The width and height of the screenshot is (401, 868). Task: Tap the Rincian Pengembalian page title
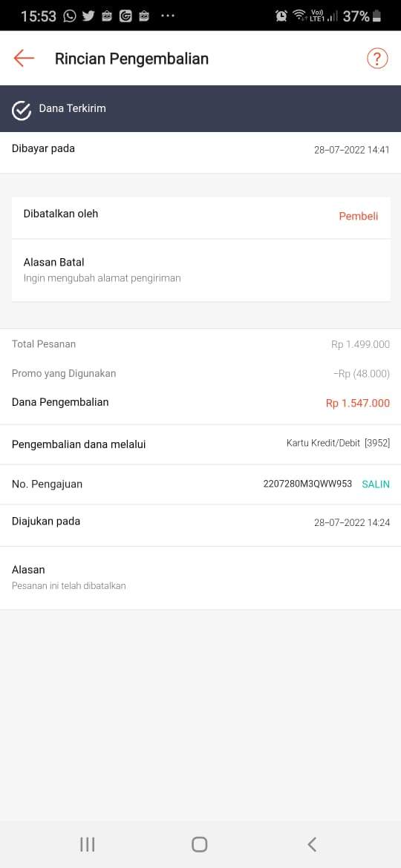point(132,59)
